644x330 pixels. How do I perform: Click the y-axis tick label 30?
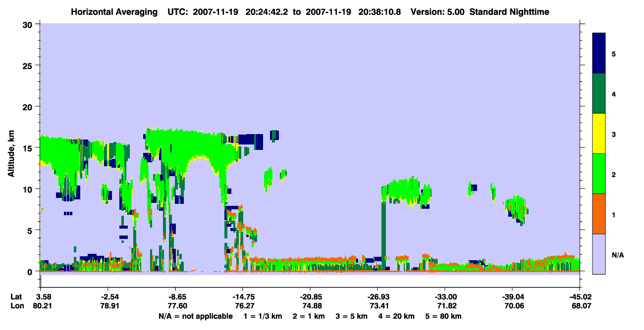coord(29,24)
